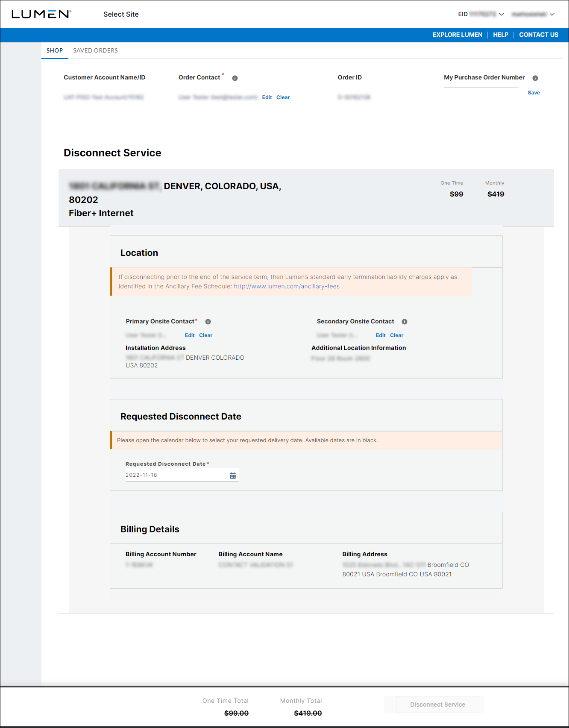Open CONTACT US in blue bar
569x728 pixels.
tap(539, 35)
